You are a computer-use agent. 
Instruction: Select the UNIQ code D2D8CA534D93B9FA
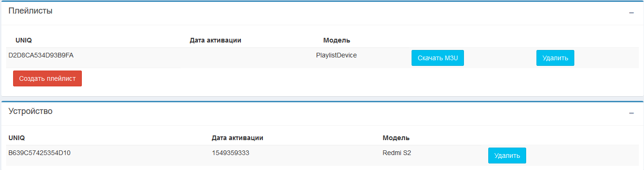pos(41,55)
